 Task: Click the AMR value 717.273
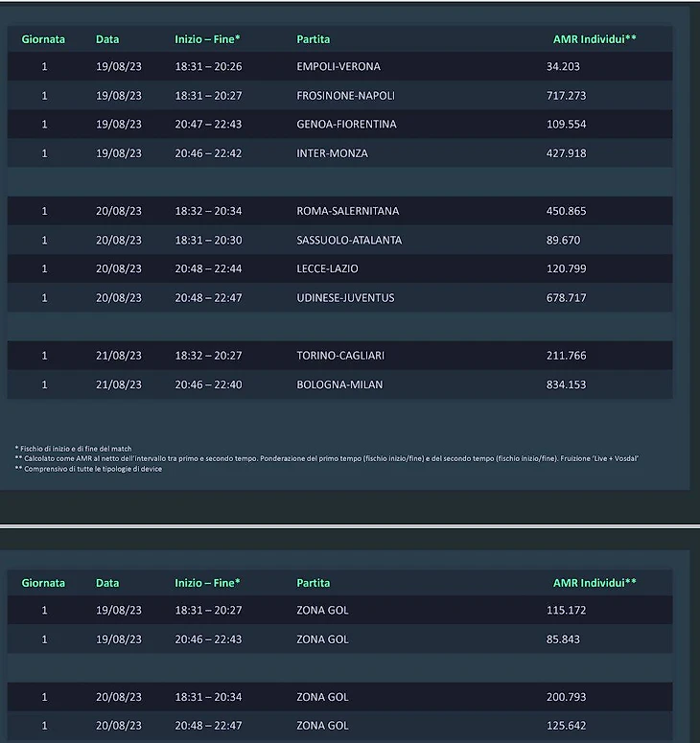click(x=566, y=96)
